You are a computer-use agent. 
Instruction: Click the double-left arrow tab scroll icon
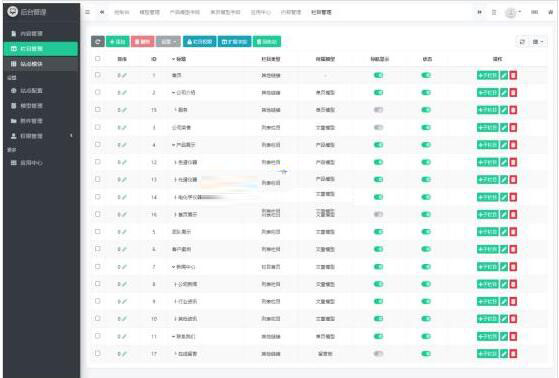click(102, 12)
